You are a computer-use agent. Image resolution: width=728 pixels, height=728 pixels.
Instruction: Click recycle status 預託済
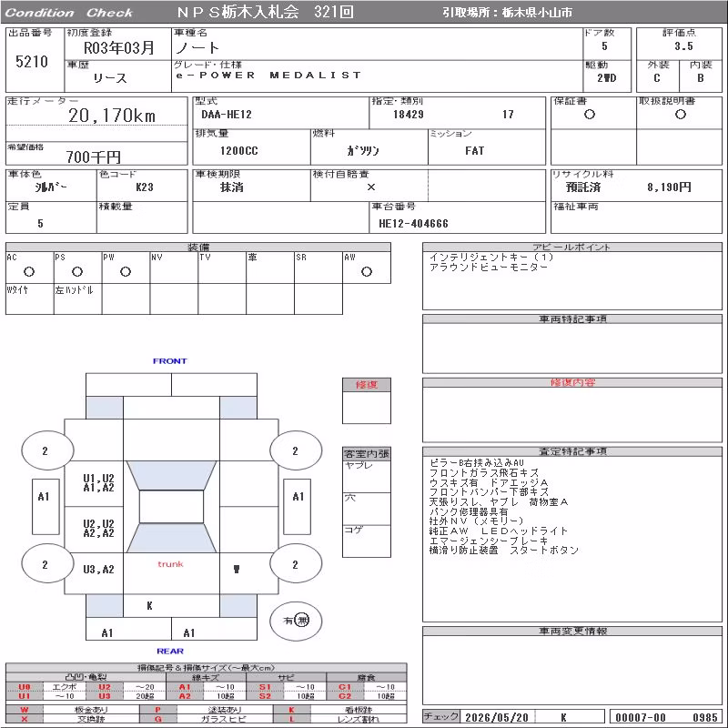(583, 187)
